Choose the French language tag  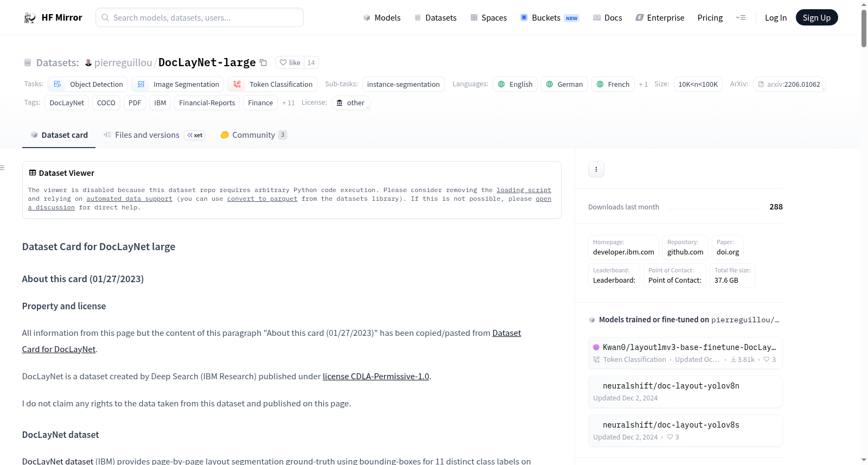coord(612,84)
